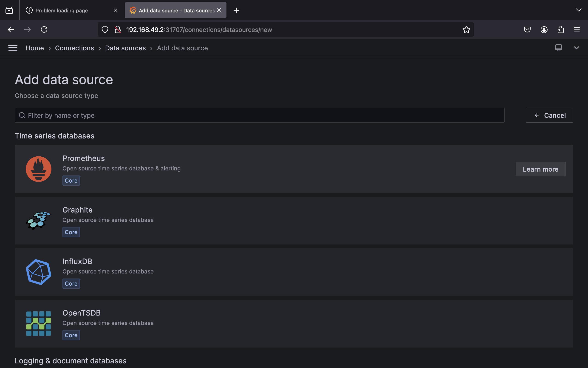Focus the Filter by name or type field

click(260, 115)
